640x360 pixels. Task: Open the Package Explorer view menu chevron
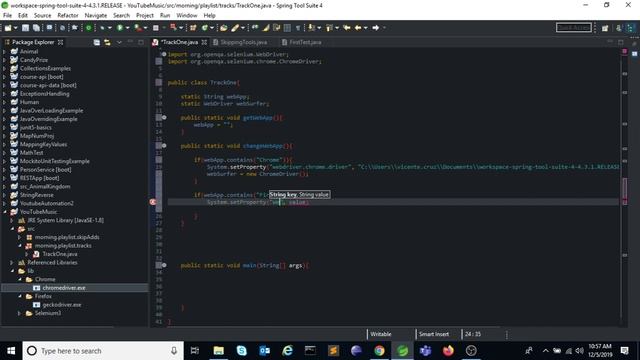[x=119, y=42]
